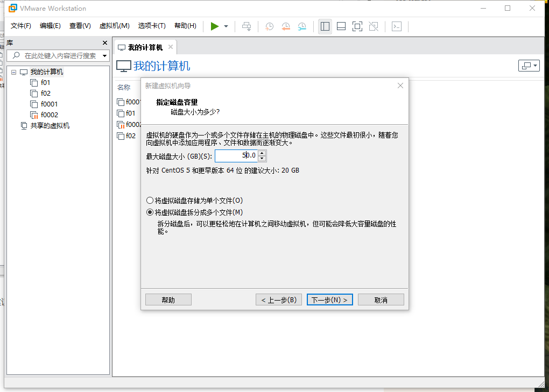Viewport: 549px width, 392px height.
Task: Open the snapshot manager
Action: point(302,26)
